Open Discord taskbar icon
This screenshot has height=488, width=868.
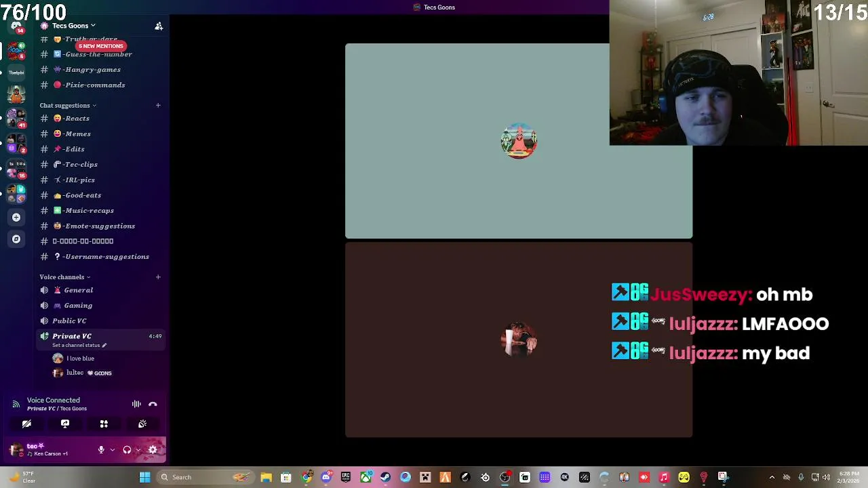(326, 477)
